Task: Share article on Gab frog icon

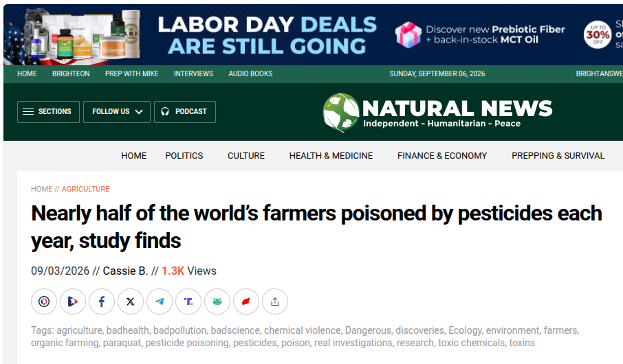Action: pyautogui.click(x=217, y=302)
